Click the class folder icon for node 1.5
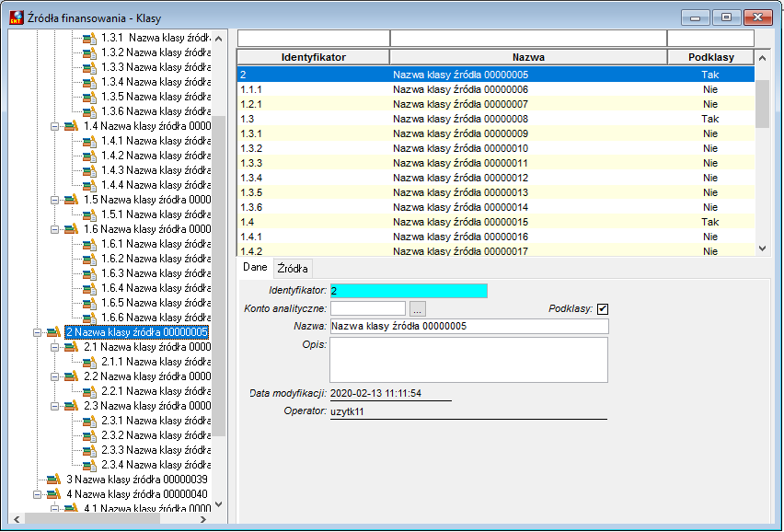Image resolution: width=784 pixels, height=532 pixels. [72, 200]
